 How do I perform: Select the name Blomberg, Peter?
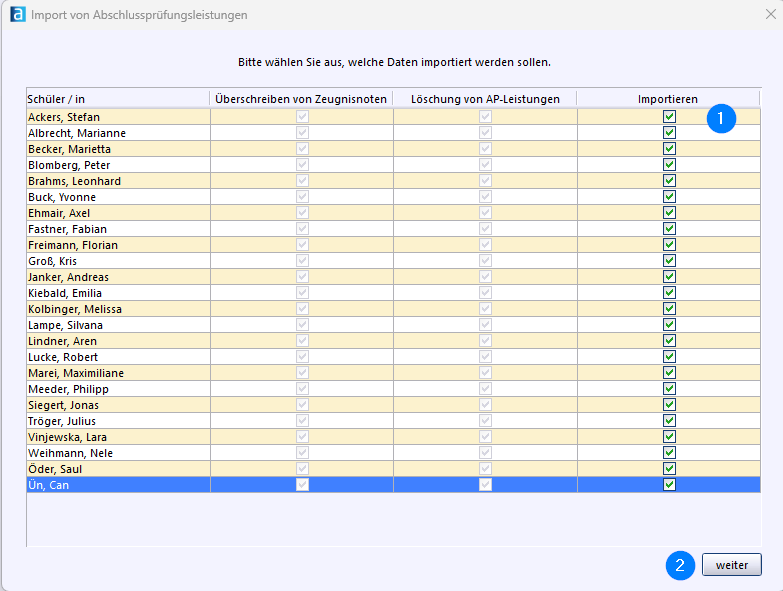pyautogui.click(x=69, y=165)
